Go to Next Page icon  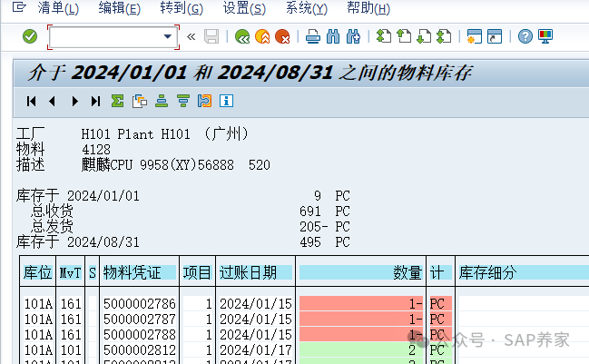coord(424,37)
